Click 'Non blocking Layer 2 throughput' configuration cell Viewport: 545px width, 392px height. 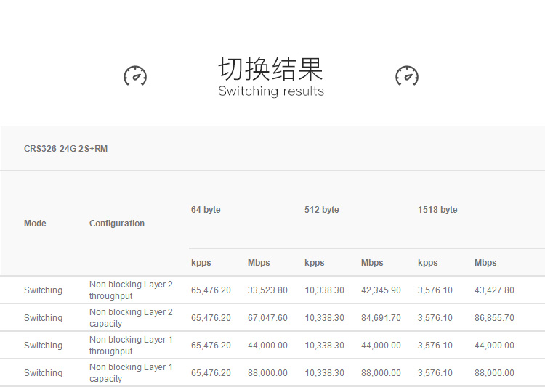click(x=131, y=290)
